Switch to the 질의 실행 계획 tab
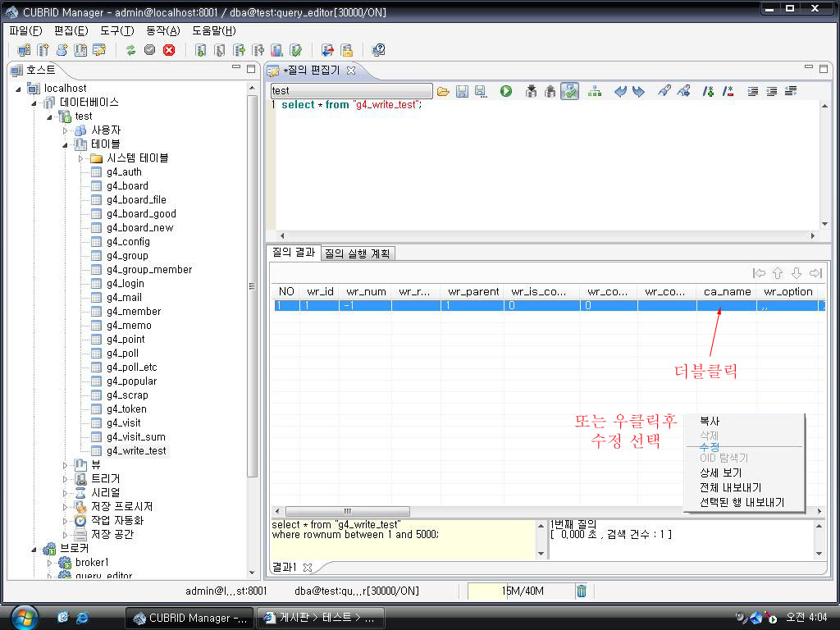Image resolution: width=840 pixels, height=630 pixels. click(358, 253)
